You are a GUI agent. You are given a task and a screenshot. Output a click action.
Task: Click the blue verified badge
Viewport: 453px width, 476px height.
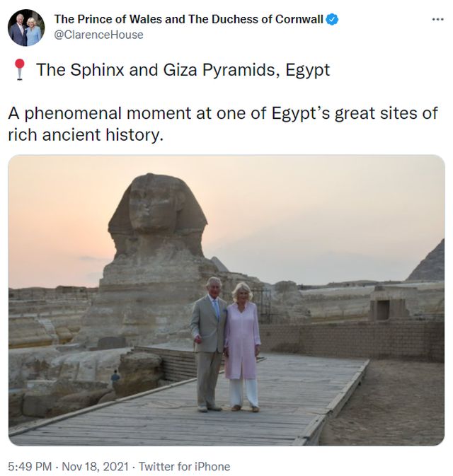click(x=332, y=19)
